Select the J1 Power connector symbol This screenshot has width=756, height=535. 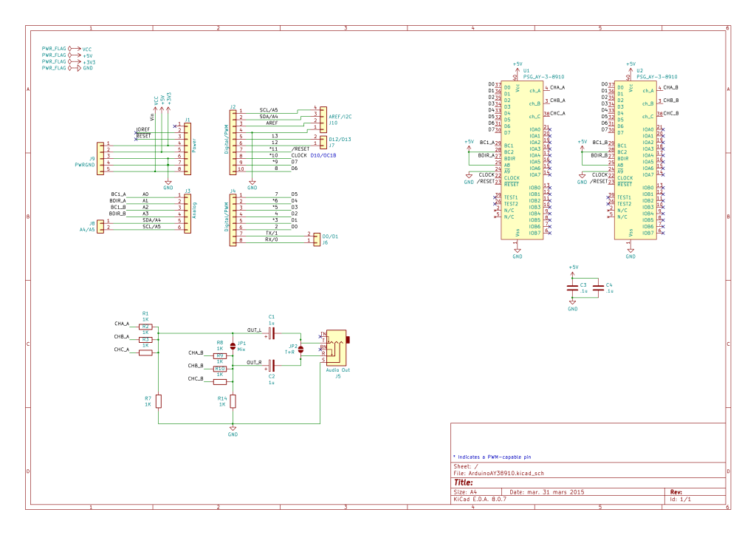click(x=187, y=149)
